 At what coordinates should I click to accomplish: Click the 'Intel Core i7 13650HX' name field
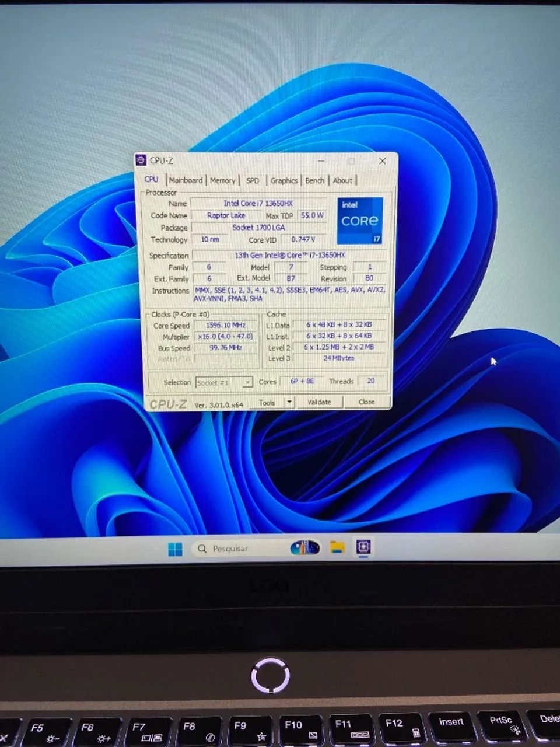coord(258,203)
